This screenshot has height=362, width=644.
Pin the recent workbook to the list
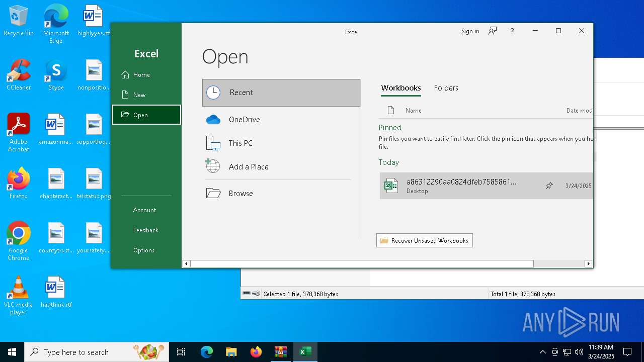tap(549, 186)
